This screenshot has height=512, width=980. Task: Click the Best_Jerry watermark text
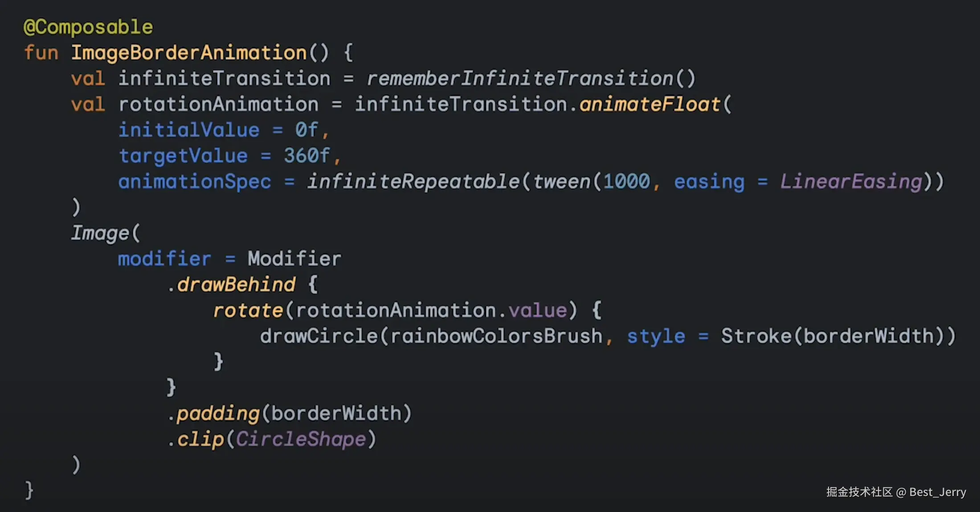click(x=937, y=492)
